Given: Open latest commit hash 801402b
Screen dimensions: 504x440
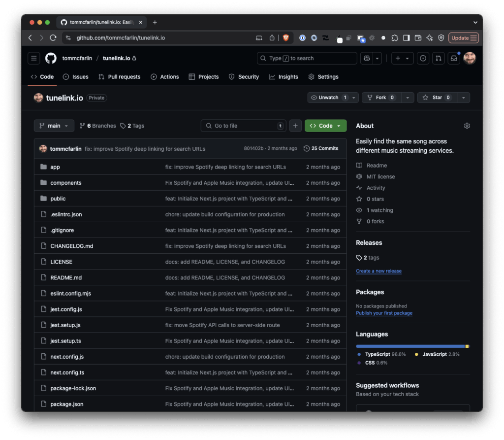Looking at the screenshot, I should click(x=253, y=148).
